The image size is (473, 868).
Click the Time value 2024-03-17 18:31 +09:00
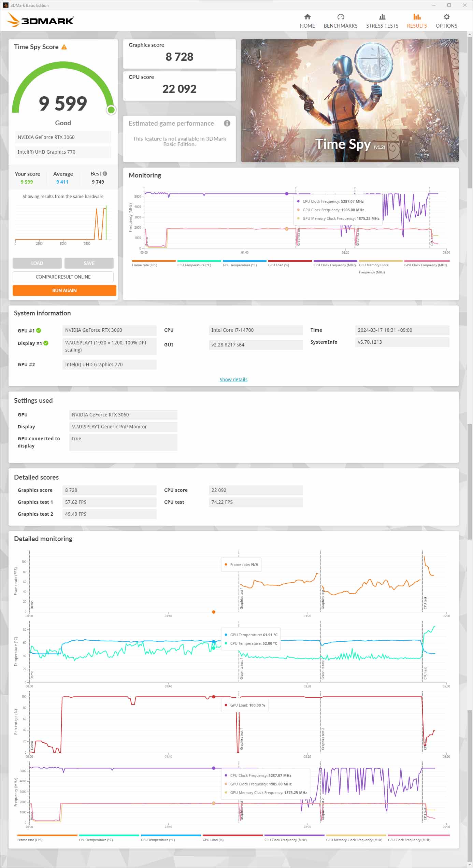402,330
